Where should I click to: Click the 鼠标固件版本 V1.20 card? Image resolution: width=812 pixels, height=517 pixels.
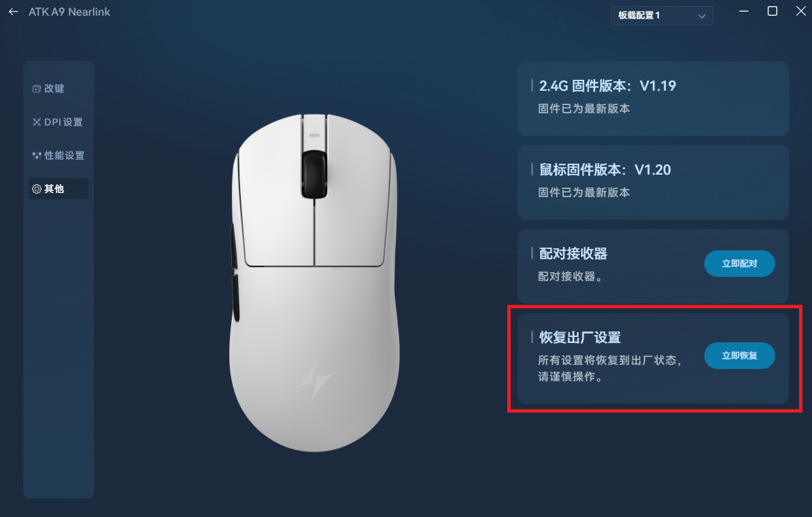[652, 182]
